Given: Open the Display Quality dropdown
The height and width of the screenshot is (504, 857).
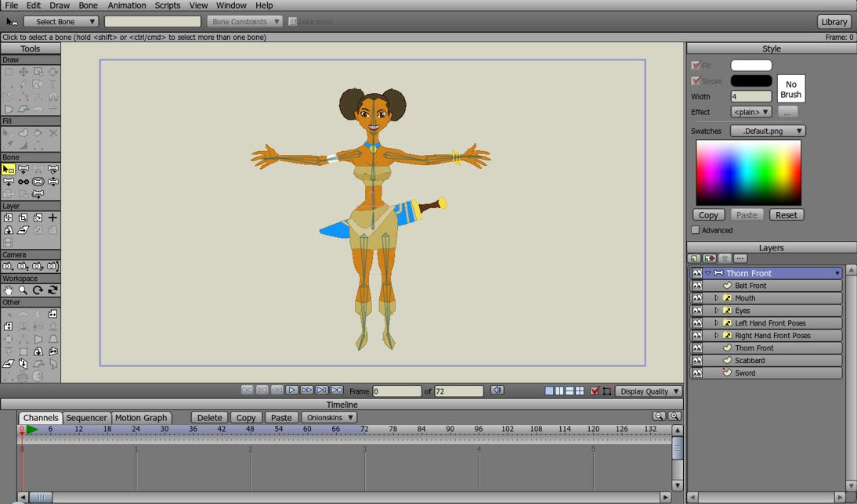Looking at the screenshot, I should click(x=649, y=391).
